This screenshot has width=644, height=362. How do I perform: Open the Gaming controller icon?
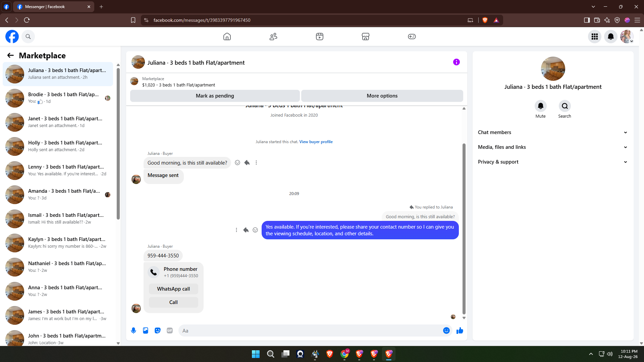pos(412,37)
